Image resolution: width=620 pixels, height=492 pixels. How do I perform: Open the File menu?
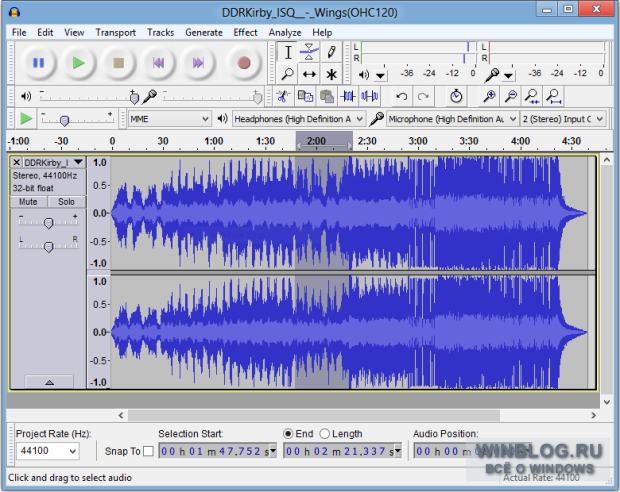[19, 32]
